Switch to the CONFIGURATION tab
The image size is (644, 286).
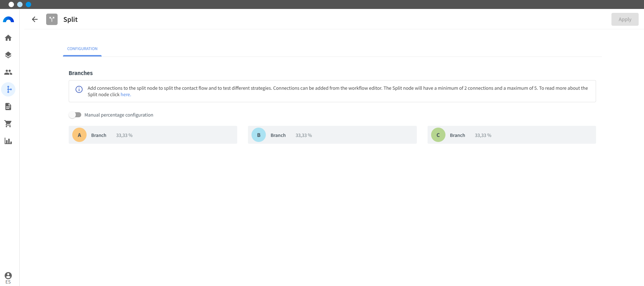pyautogui.click(x=82, y=49)
